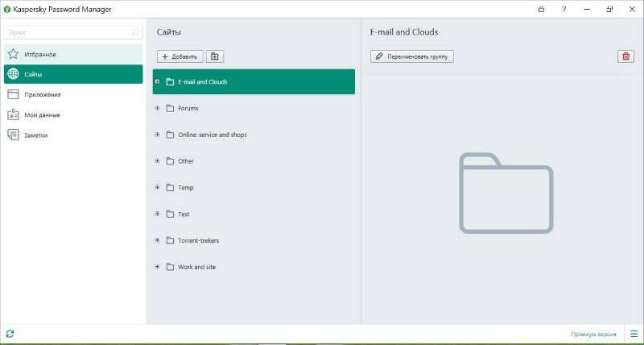Open the hamburger menu at bottom right
The height and width of the screenshot is (345, 644).
(x=634, y=334)
